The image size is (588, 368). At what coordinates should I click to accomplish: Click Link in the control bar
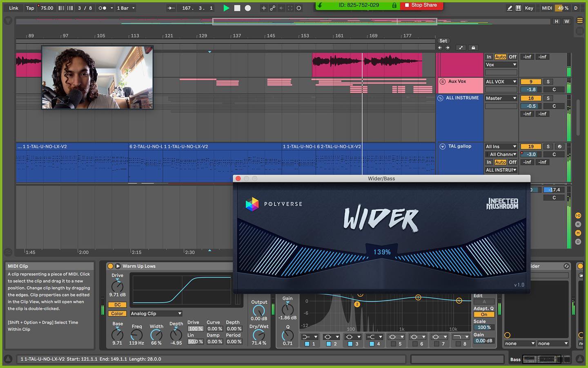(x=14, y=8)
